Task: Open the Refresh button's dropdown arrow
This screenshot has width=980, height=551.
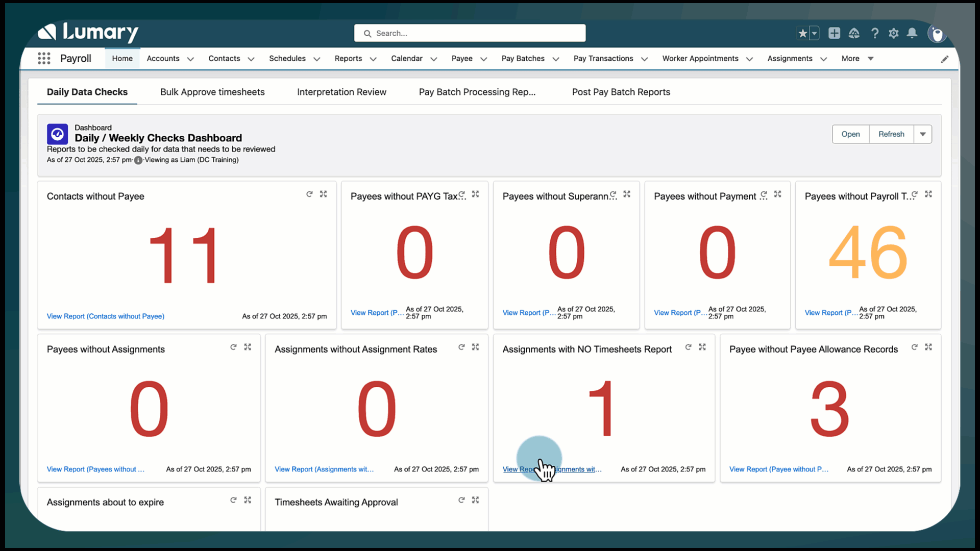Action: pyautogui.click(x=923, y=134)
